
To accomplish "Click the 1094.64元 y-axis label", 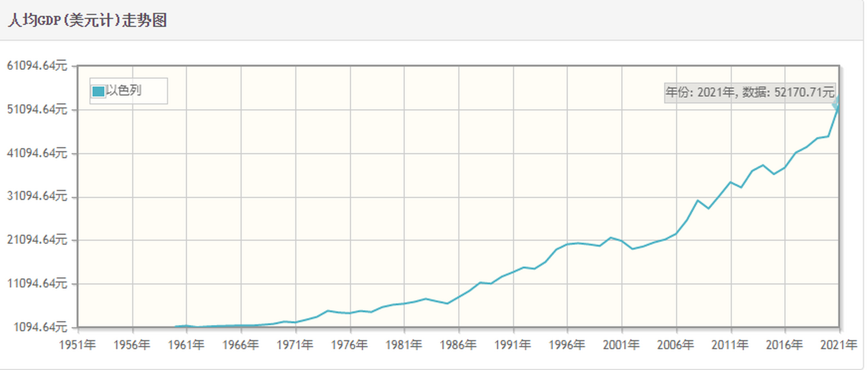I will (40, 327).
